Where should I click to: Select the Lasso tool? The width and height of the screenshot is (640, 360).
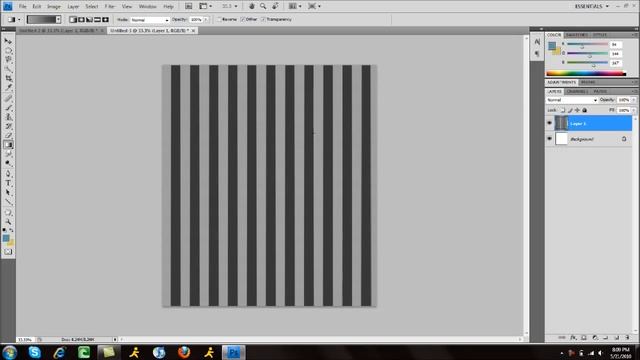click(x=8, y=60)
